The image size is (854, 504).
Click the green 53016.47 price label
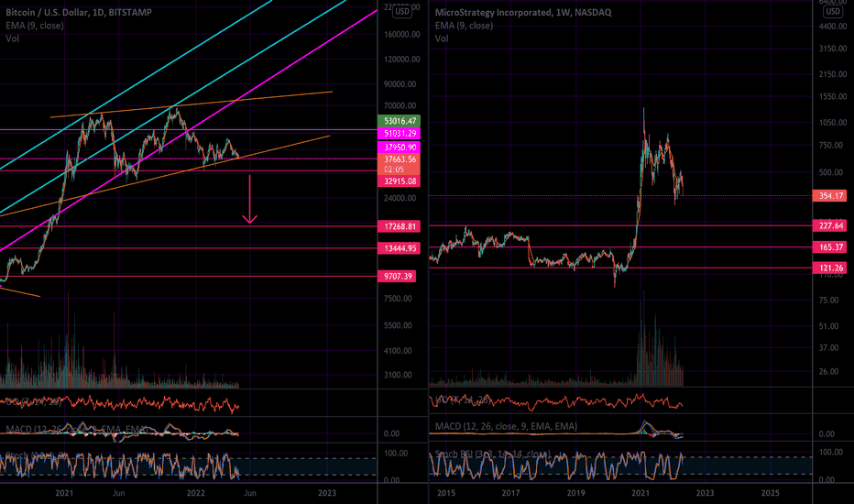coord(399,121)
